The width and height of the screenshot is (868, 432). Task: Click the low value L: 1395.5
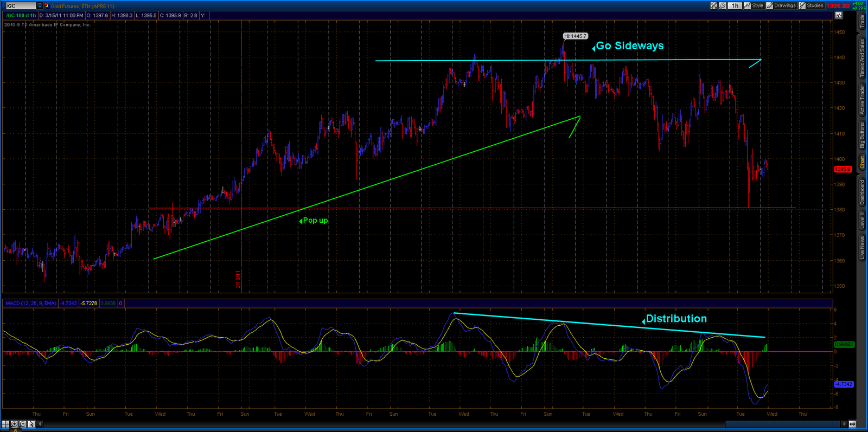click(x=146, y=16)
